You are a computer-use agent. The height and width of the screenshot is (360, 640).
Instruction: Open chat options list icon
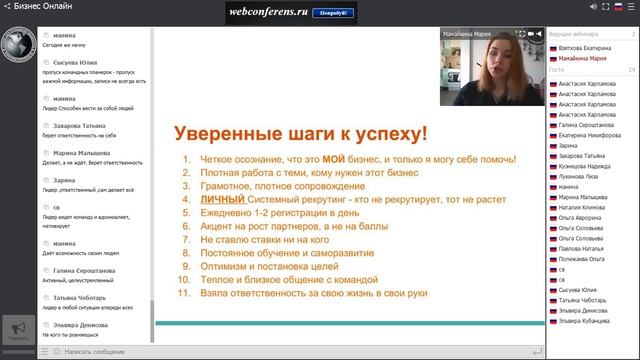(44, 351)
